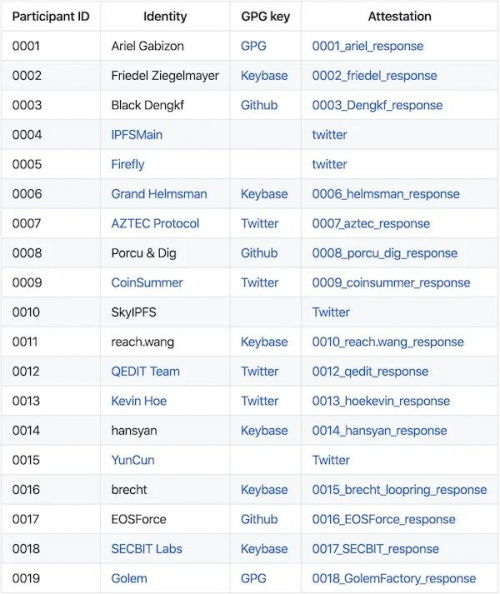Open Friedel Ziegelmayer's Keybase key link

pos(264,76)
